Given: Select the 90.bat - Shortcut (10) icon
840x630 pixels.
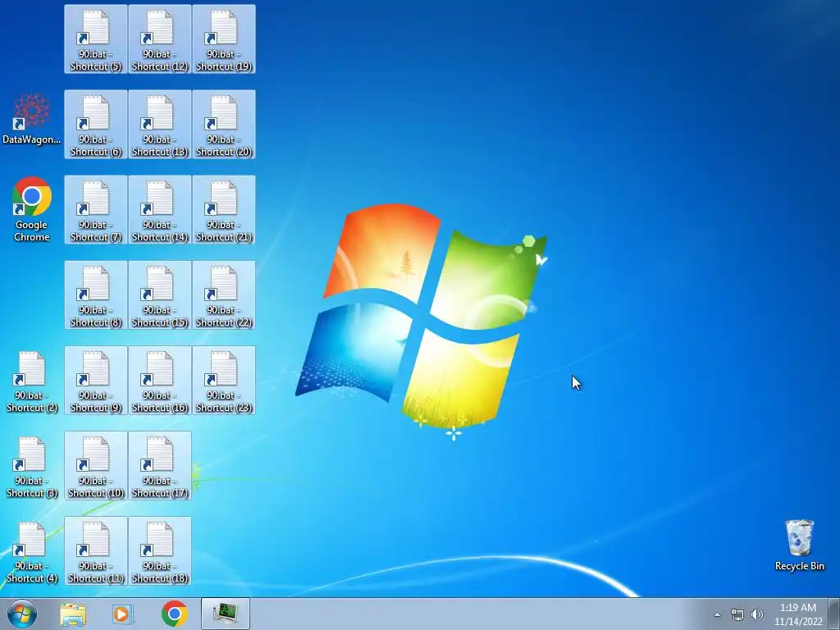Looking at the screenshot, I should coord(96,466).
